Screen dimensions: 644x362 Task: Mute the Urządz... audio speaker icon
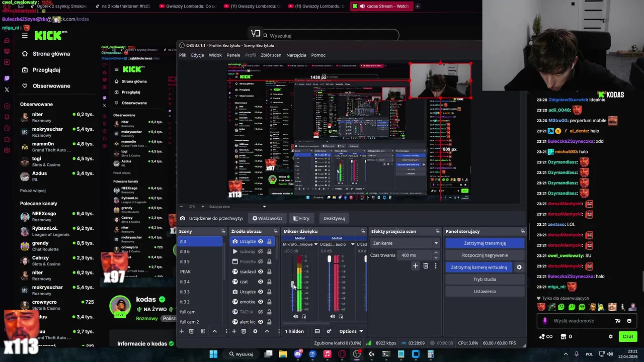click(x=332, y=317)
